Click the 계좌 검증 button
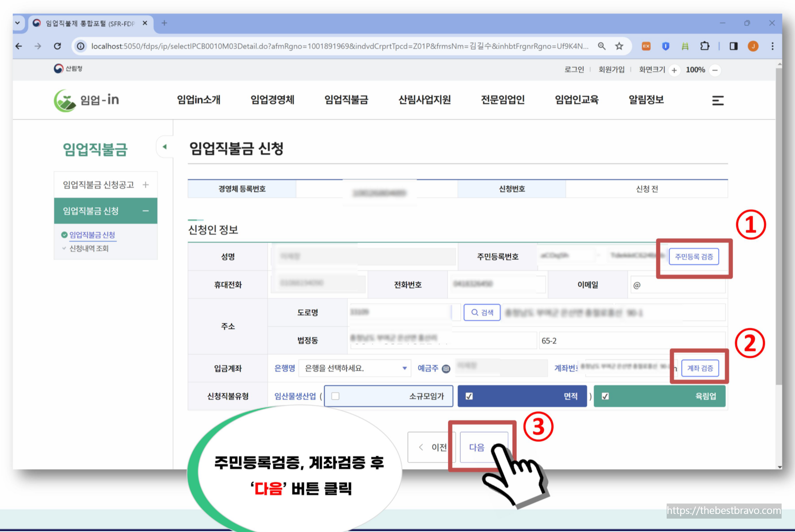 700,368
